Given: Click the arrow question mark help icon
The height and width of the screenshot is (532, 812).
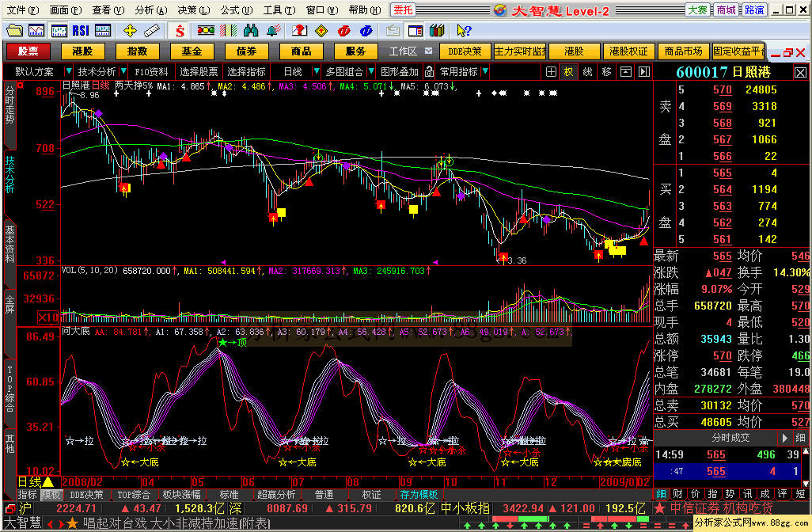Looking at the screenshot, I should tap(464, 31).
